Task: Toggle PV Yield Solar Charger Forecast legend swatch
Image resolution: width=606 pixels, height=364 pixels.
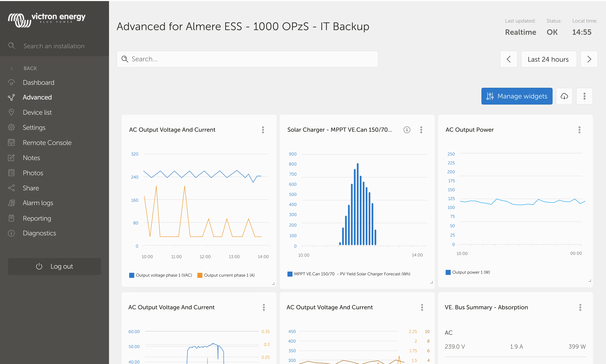Action: pos(290,274)
